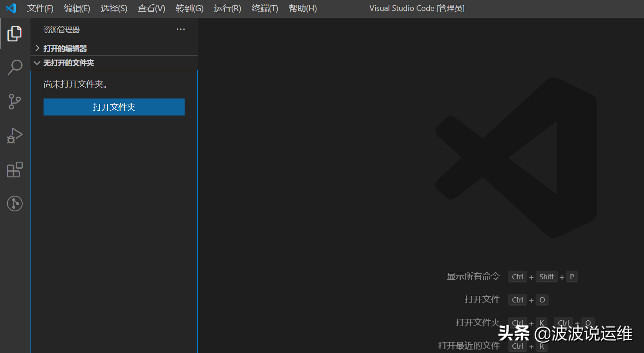Open the 运行(R) menu

point(227,8)
